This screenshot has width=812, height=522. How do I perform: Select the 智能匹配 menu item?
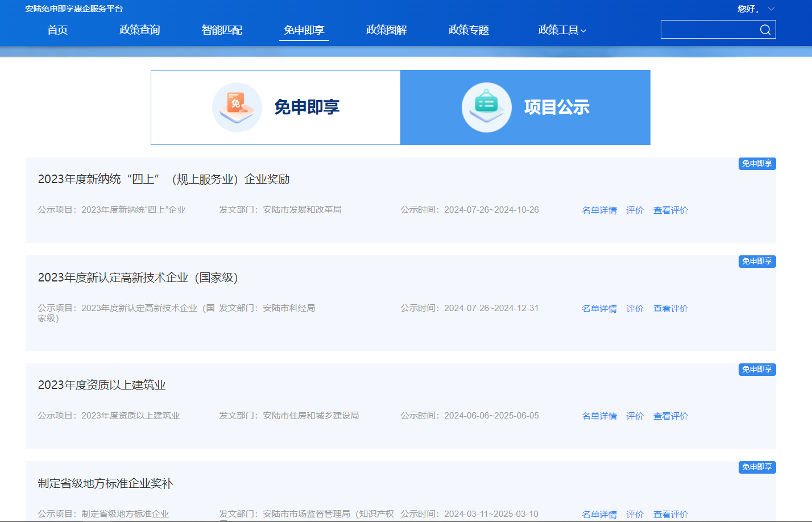click(222, 30)
